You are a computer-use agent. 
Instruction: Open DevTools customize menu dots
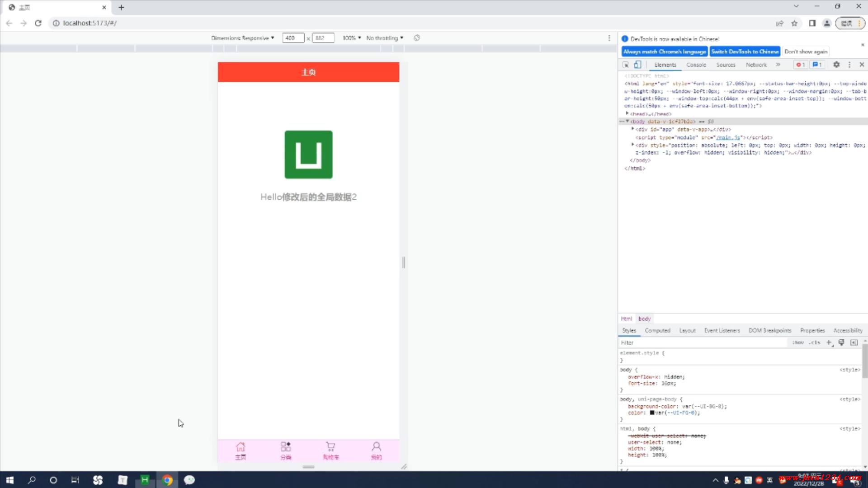849,65
